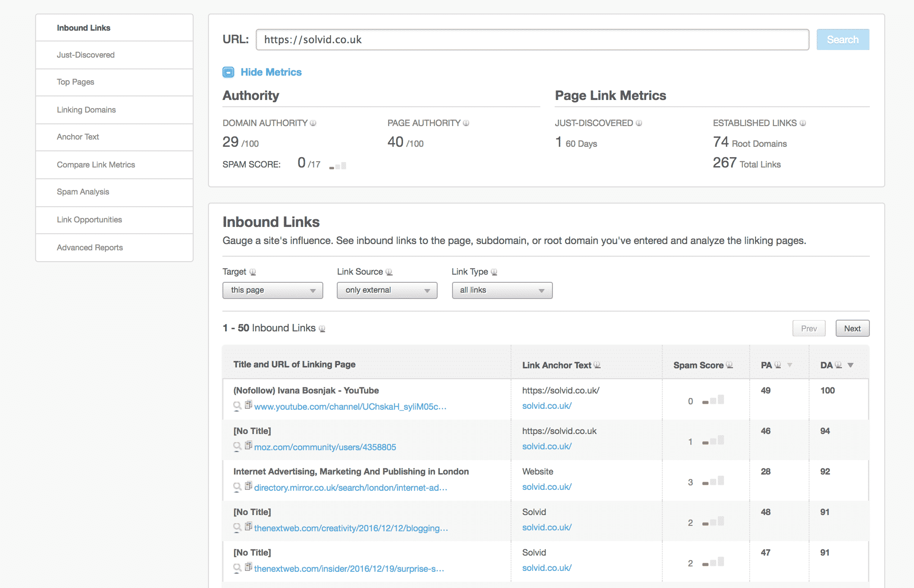The width and height of the screenshot is (914, 588).
Task: Open Compare Link Metrics in sidebar
Action: pos(114,165)
